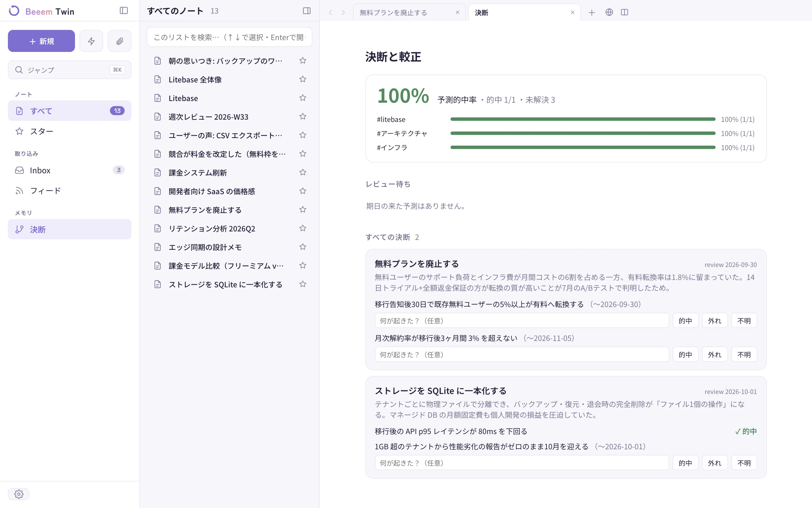Open the 週次レビュー 2026-W33 note
This screenshot has width=812, height=508.
click(x=230, y=117)
